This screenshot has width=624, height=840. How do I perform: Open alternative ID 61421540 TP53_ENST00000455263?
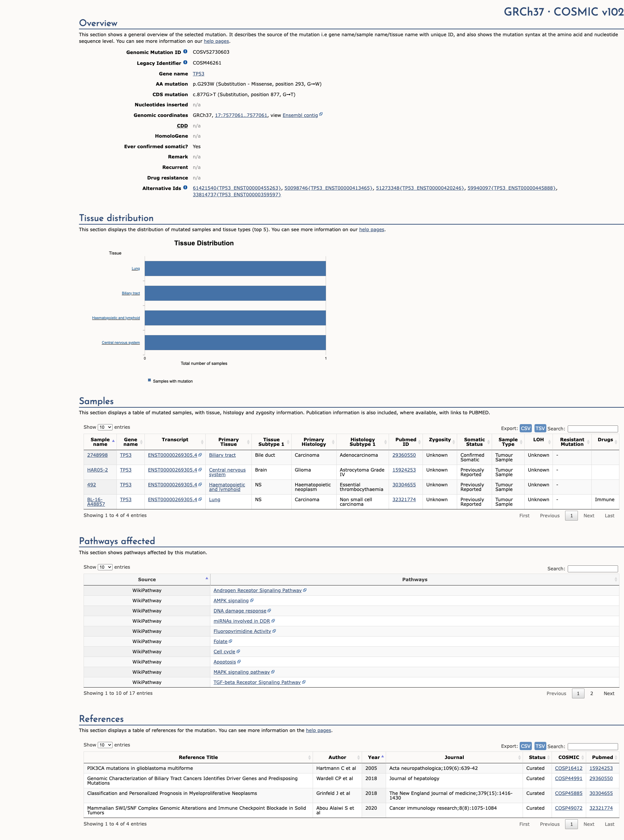tap(237, 188)
